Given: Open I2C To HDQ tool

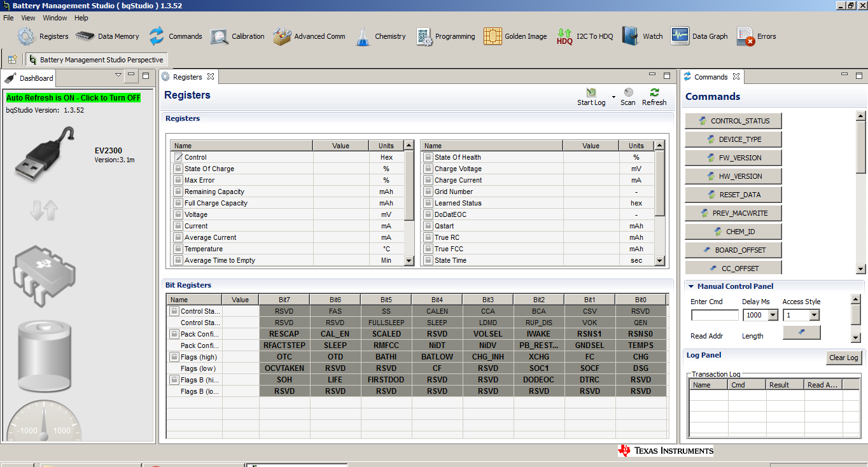Looking at the screenshot, I should coord(584,36).
